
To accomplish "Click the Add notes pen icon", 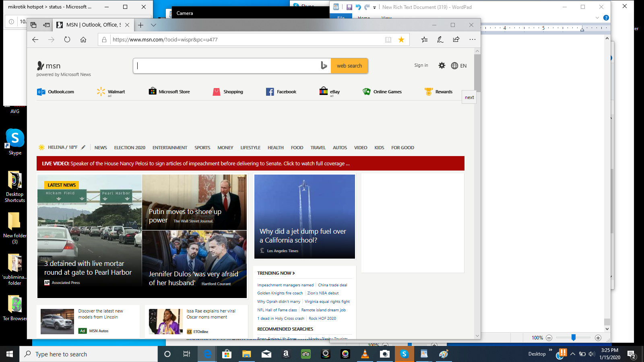I will pyautogui.click(x=440, y=39).
